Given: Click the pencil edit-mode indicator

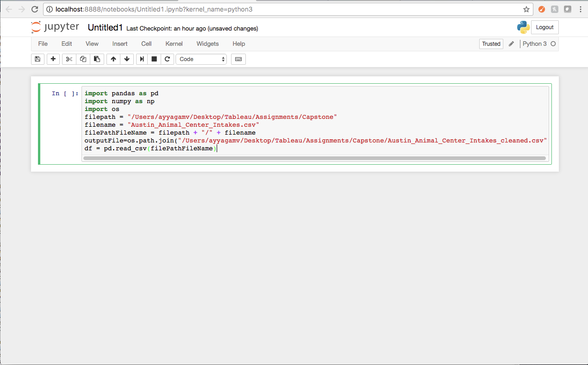Looking at the screenshot, I should click(x=511, y=44).
